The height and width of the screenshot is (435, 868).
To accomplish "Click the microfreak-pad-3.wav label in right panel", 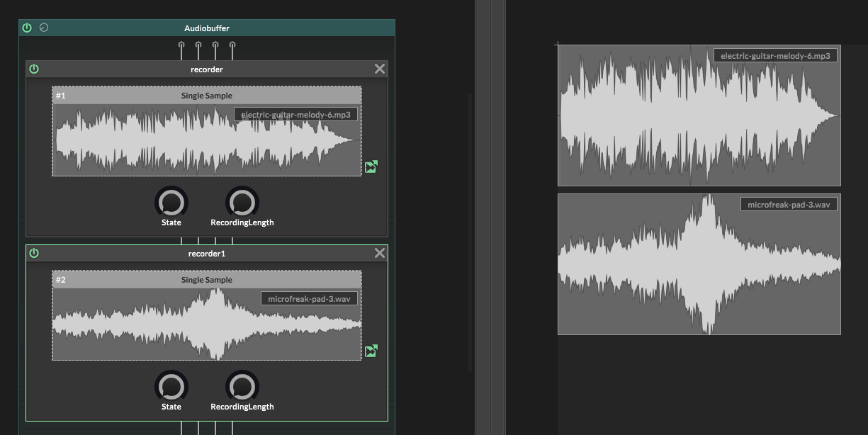I will [x=789, y=205].
